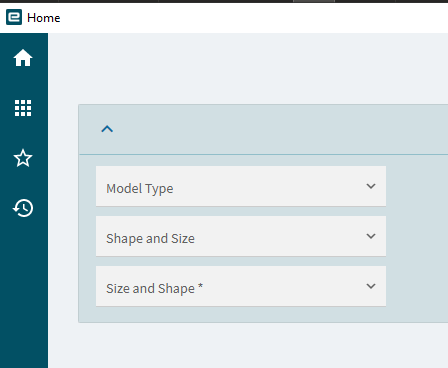Click the required asterisk on Size and Shape
Screen dimensions: 448x368
[200, 286]
